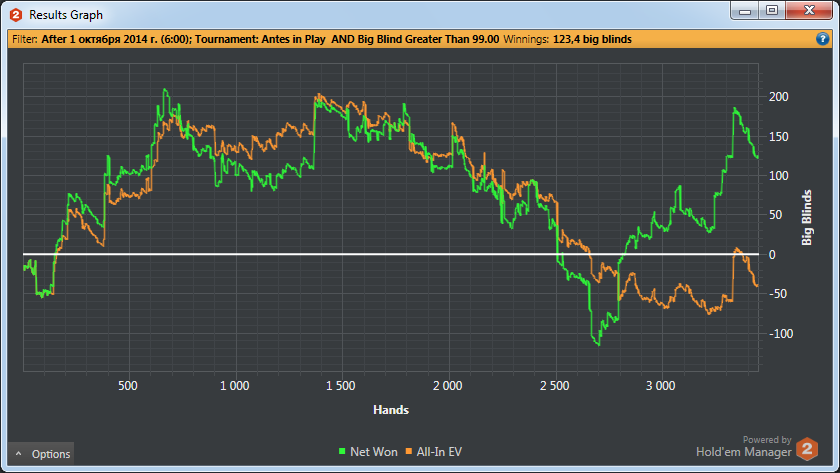The height and width of the screenshot is (473, 840).
Task: Close the Results Graph window
Action: coord(808,10)
